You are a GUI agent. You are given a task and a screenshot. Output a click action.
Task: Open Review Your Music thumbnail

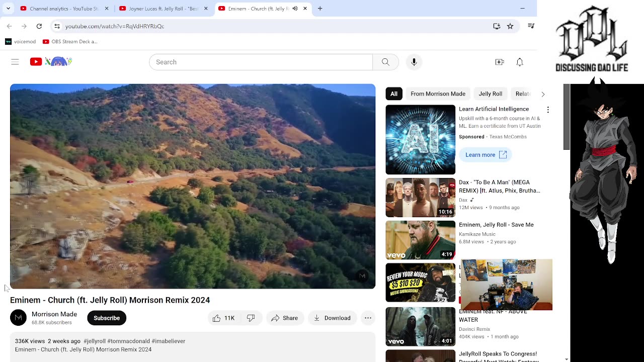coord(420,283)
